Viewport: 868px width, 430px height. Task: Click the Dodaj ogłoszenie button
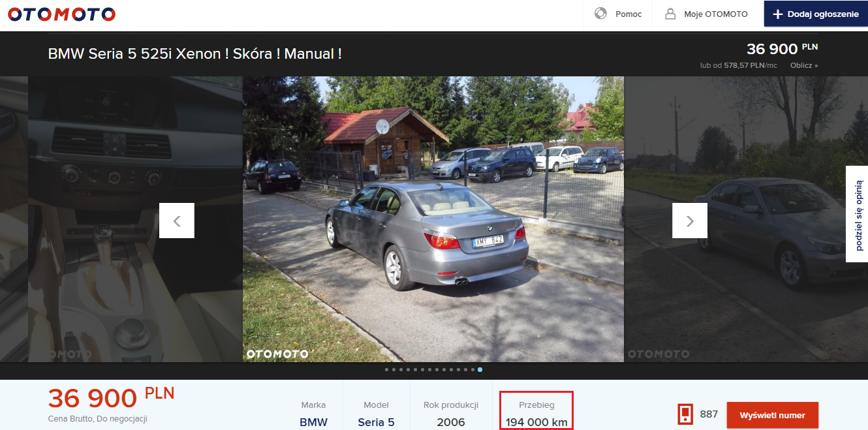tap(816, 14)
